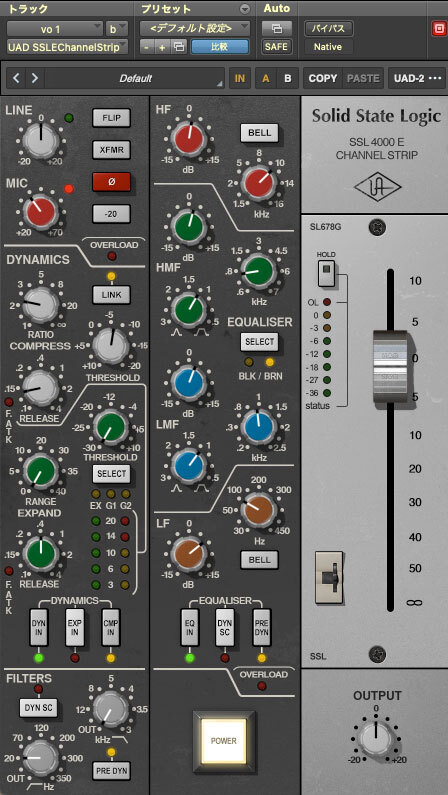Click the green expander THRESHOLD knob

(x=111, y=426)
